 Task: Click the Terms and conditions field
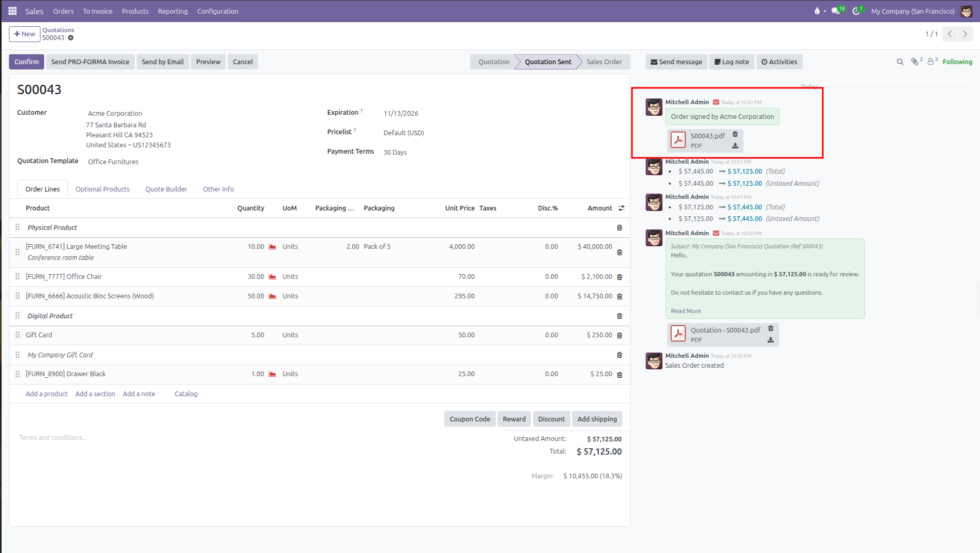pyautogui.click(x=53, y=438)
